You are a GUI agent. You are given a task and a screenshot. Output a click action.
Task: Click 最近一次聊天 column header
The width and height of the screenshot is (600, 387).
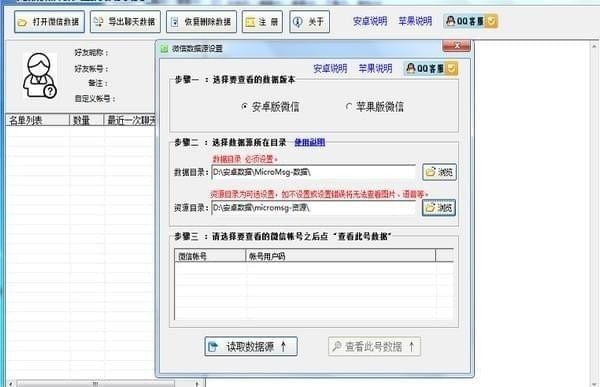click(130, 120)
